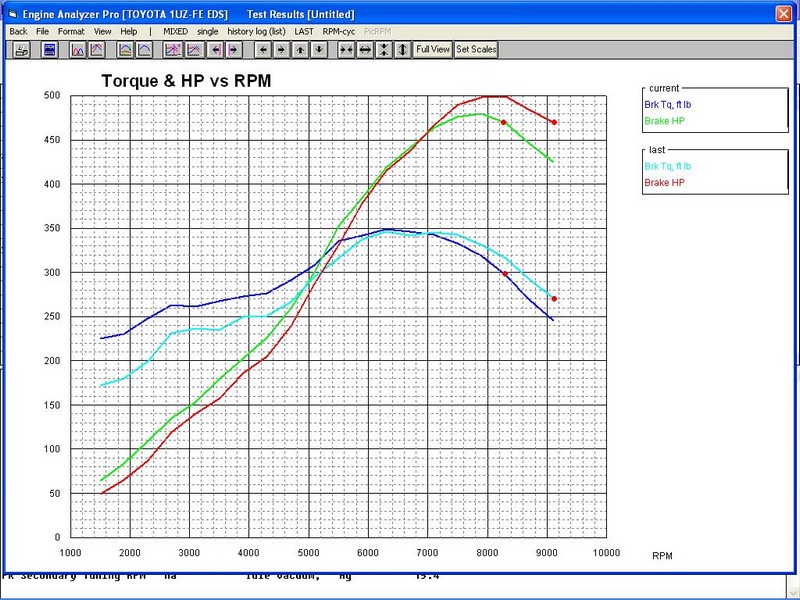Image resolution: width=800 pixels, height=600 pixels.
Task: Click the 'Torque & HP vs RPM' graph title
Action: (186, 81)
